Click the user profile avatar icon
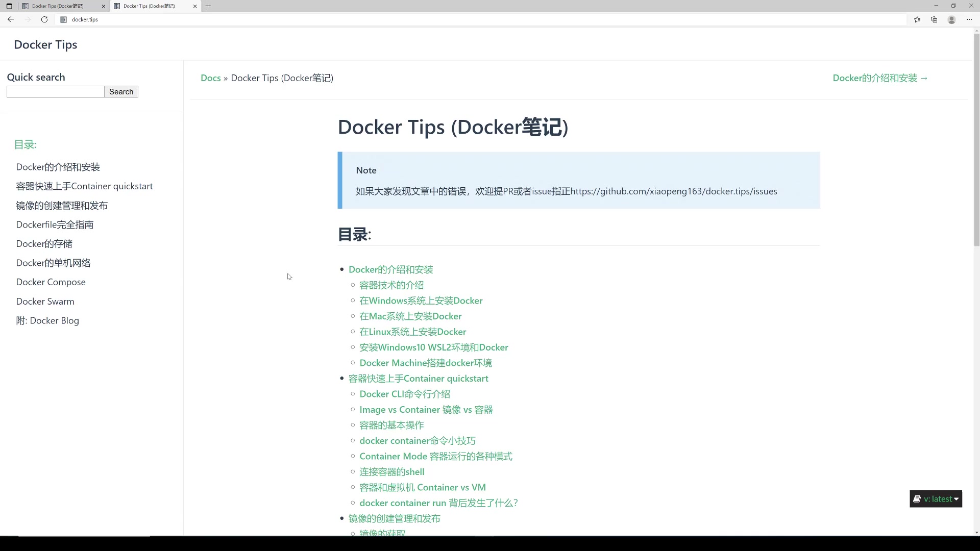Image resolution: width=980 pixels, height=551 pixels. click(x=951, y=19)
